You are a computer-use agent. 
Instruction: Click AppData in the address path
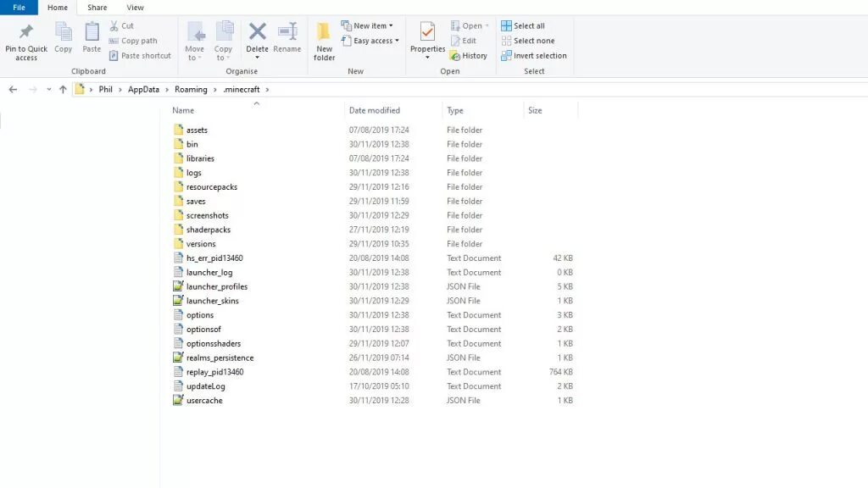pyautogui.click(x=143, y=89)
